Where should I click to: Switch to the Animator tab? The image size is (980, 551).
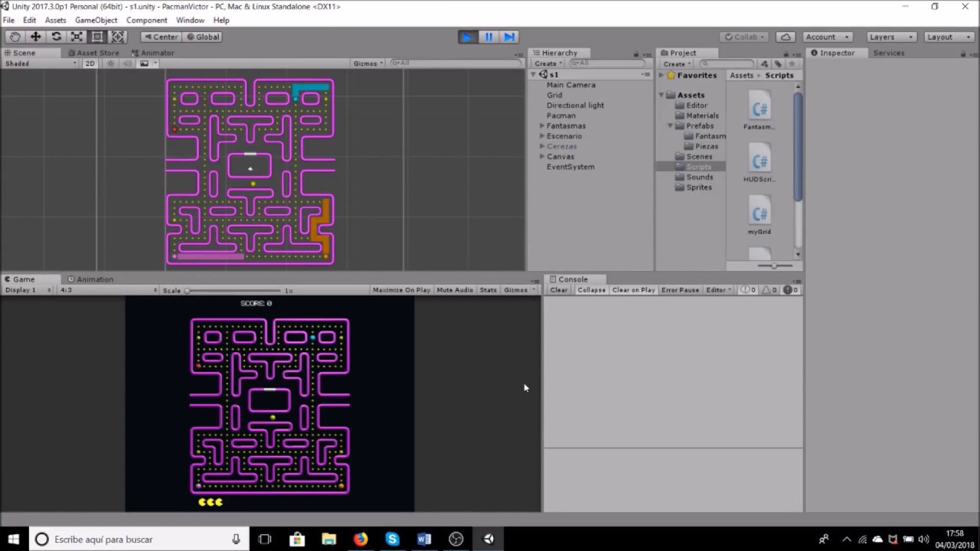coord(153,53)
